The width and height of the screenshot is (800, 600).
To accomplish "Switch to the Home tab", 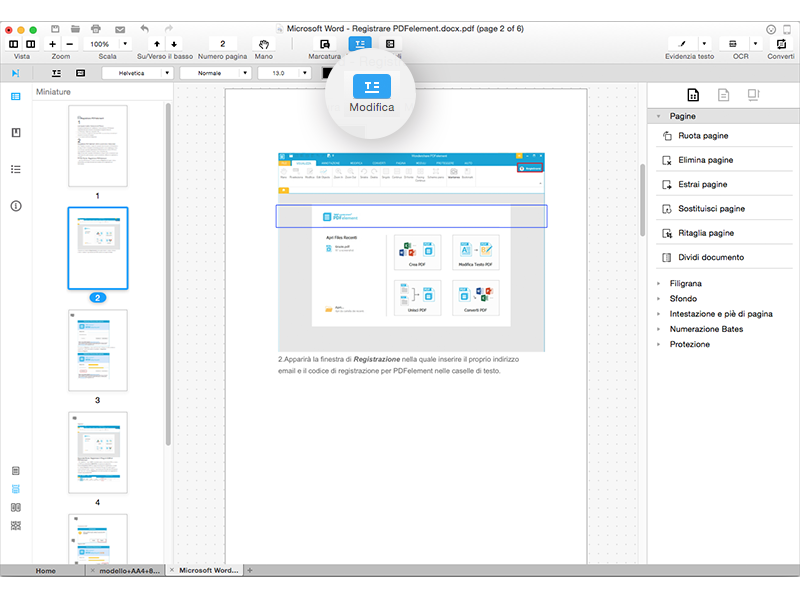I will click(x=43, y=570).
